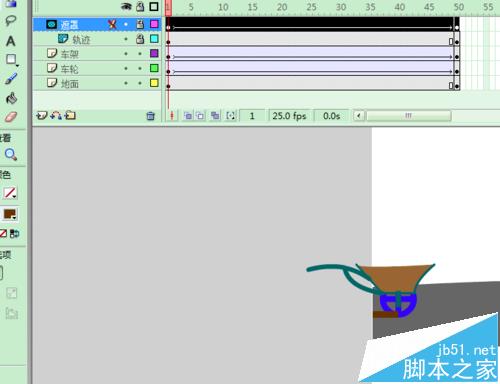Image resolution: width=500 pixels, height=384 pixels.
Task: Click the masked 轨迹 layer icon
Action: pos(63,39)
